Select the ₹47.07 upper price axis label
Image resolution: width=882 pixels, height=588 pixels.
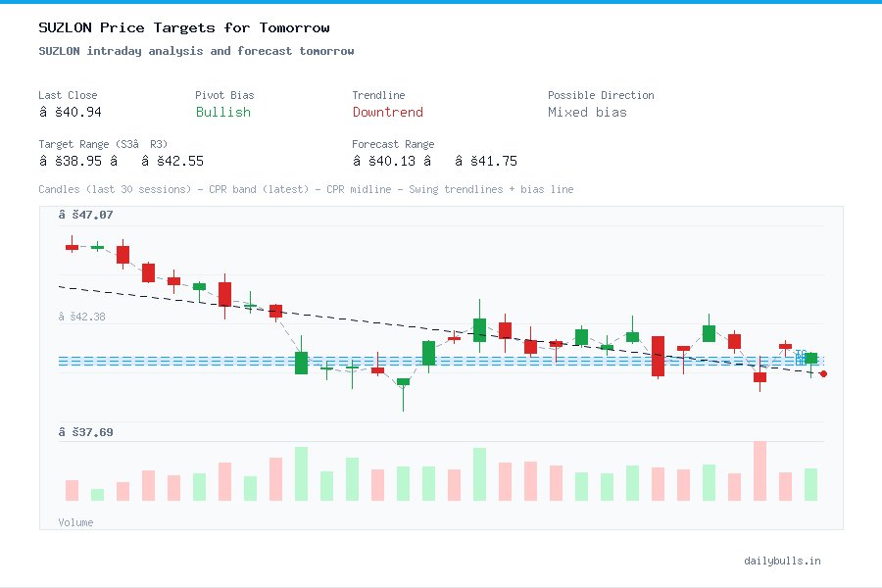pos(88,214)
